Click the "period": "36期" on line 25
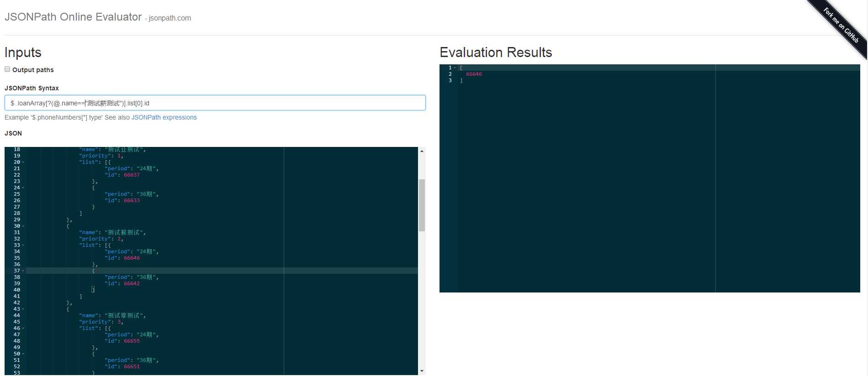Viewport: 868px width, 376px height. 132,194
